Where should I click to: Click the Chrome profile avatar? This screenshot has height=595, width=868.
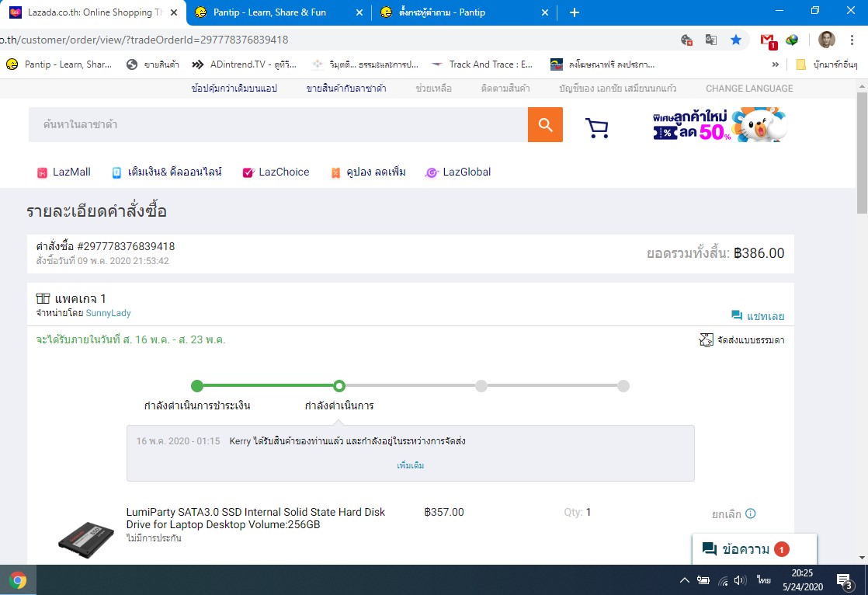pyautogui.click(x=827, y=40)
